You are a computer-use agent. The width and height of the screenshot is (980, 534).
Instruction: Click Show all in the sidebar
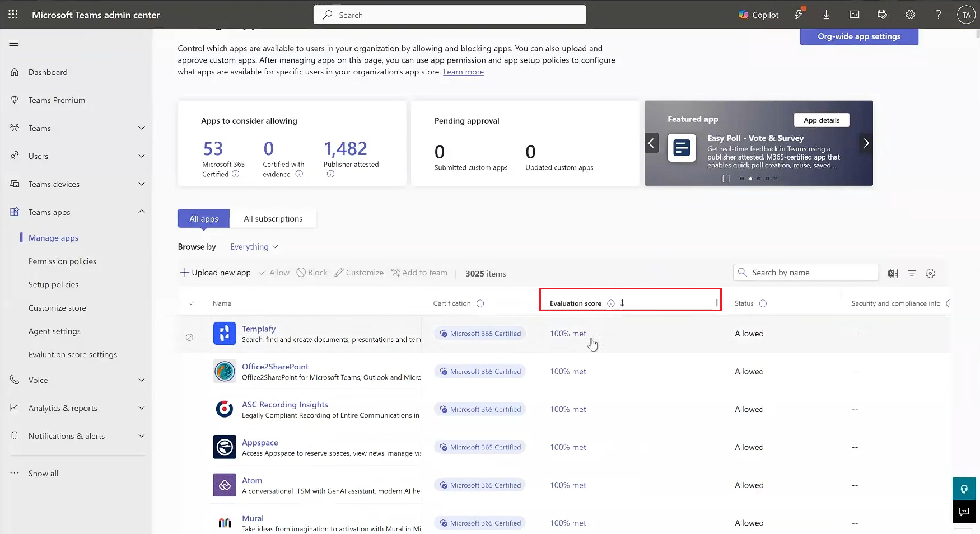43,474
